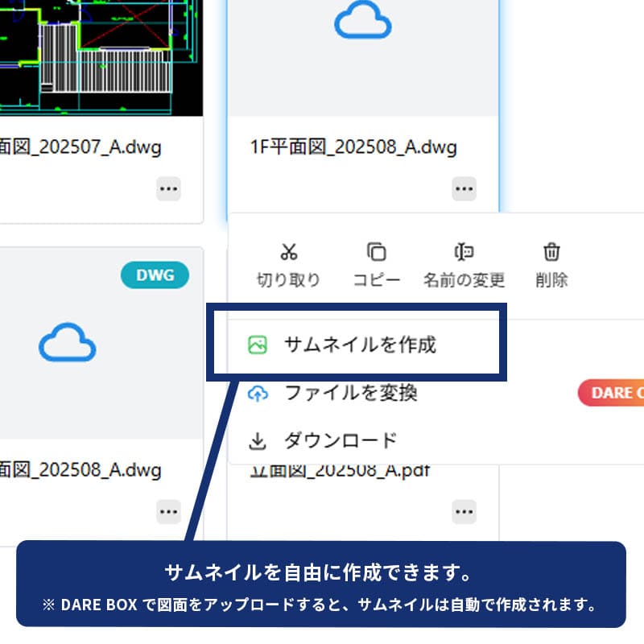Screen dimensions: 644x644
Task: Click the trash can delete icon
Action: pos(551,252)
